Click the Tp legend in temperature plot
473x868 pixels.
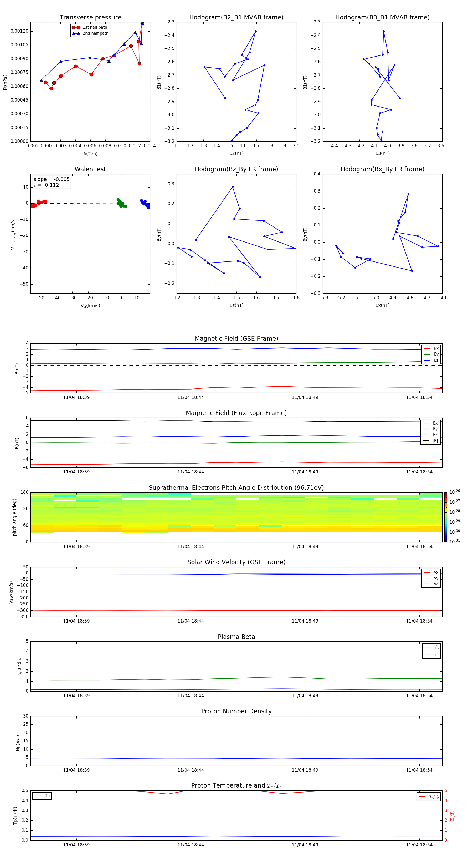pyautogui.click(x=42, y=796)
